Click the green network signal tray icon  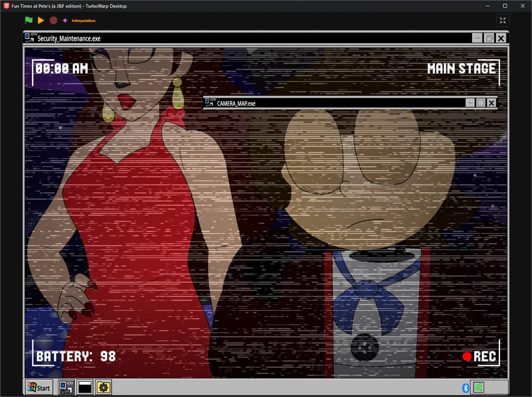point(479,387)
